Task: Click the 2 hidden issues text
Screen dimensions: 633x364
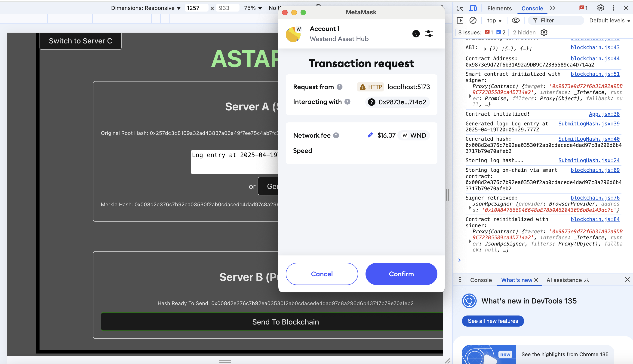Action: pyautogui.click(x=524, y=33)
